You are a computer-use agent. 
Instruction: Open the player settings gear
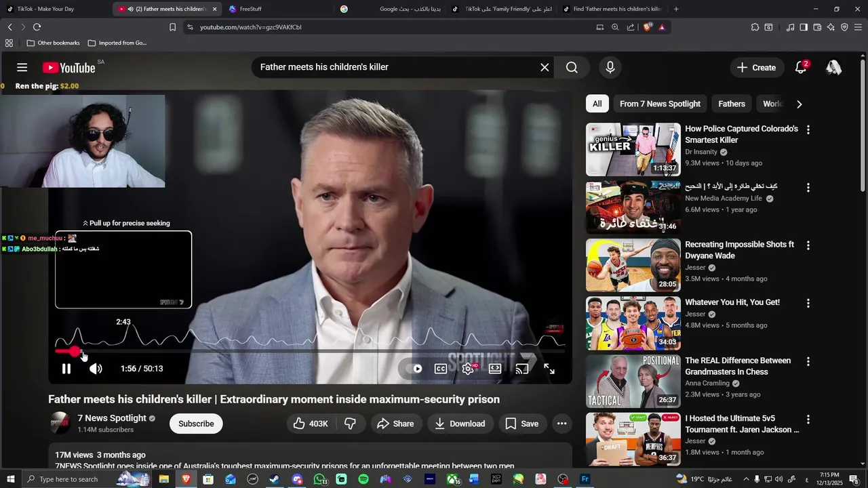468,369
